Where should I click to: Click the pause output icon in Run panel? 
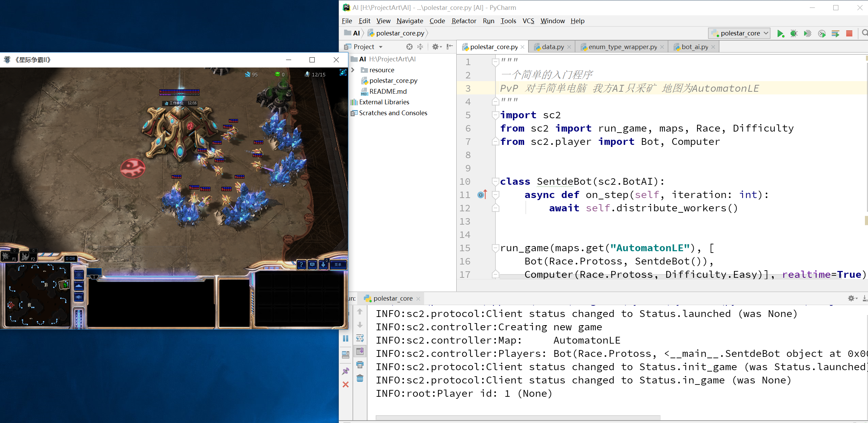point(346,338)
